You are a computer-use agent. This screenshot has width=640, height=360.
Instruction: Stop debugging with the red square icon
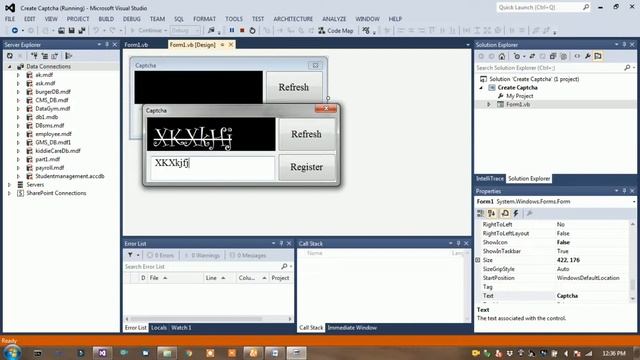point(242,30)
